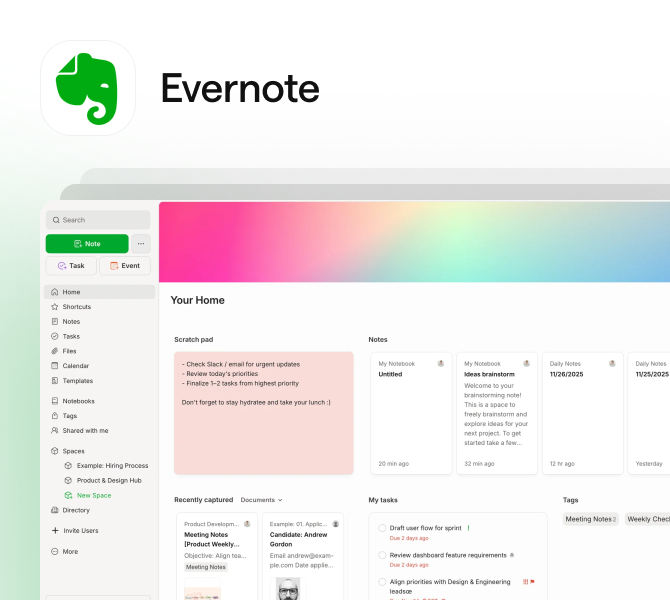The width and height of the screenshot is (670, 600).
Task: Open Example: Hiring Process space
Action: click(106, 466)
